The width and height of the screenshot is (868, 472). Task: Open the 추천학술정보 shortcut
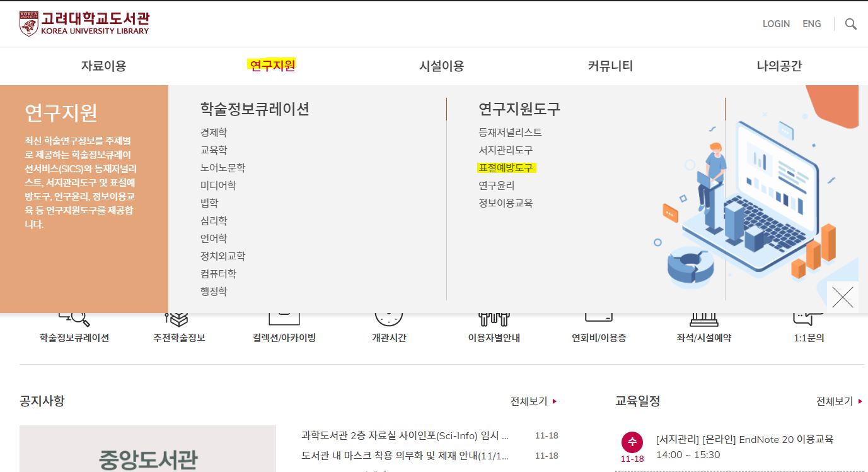tap(179, 328)
